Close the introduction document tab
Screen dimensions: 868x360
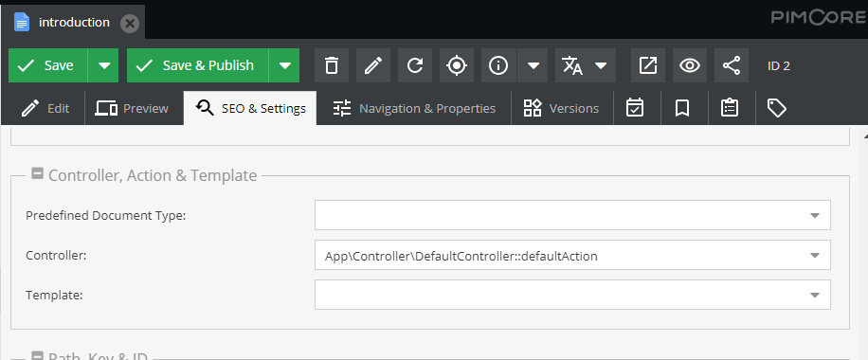coord(130,24)
